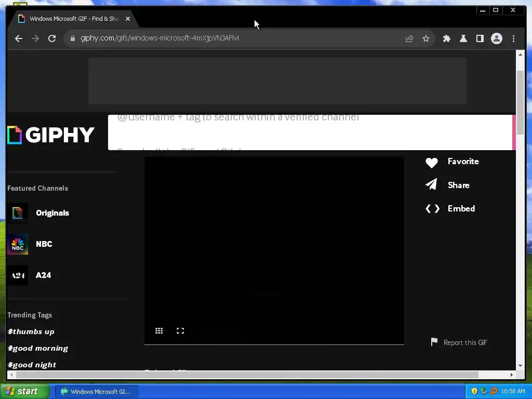This screenshot has height=399, width=532.
Task: Click the Embed label
Action: [461, 209]
